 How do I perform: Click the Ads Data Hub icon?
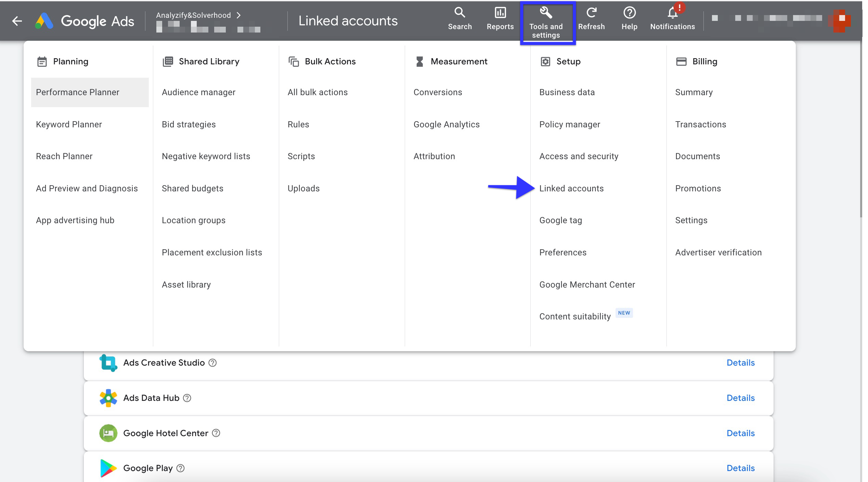click(108, 398)
